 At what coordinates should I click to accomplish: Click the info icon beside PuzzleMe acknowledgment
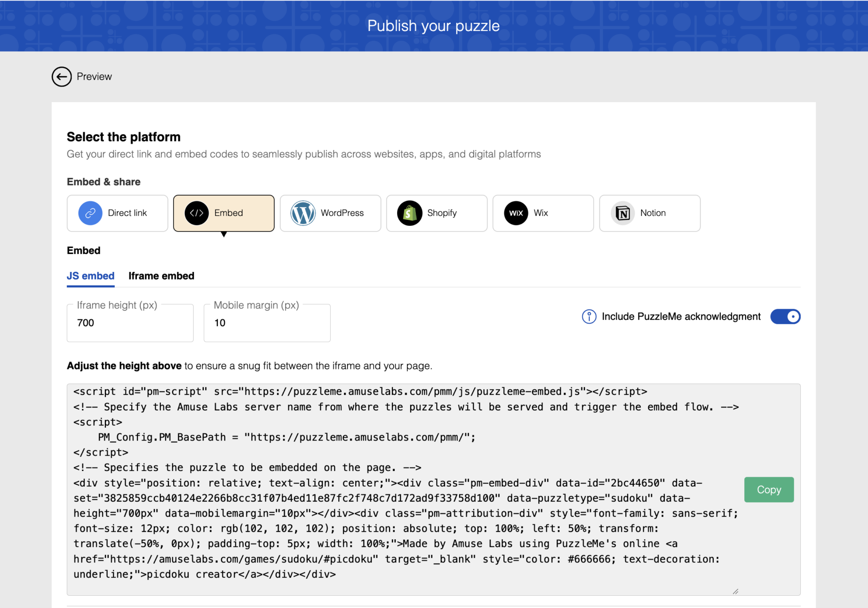(589, 317)
